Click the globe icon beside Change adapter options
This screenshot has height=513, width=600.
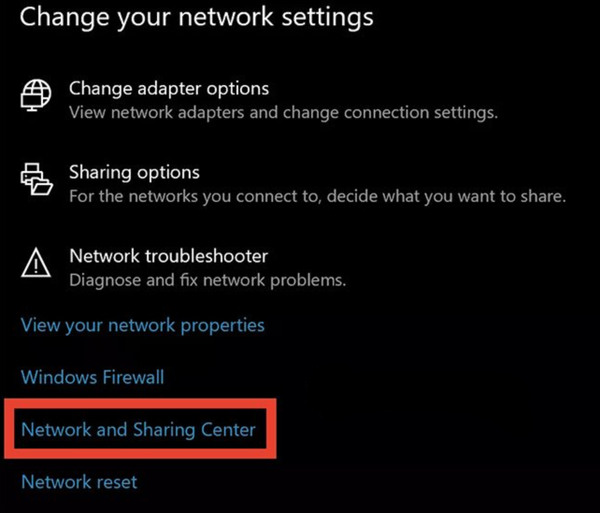pos(35,97)
